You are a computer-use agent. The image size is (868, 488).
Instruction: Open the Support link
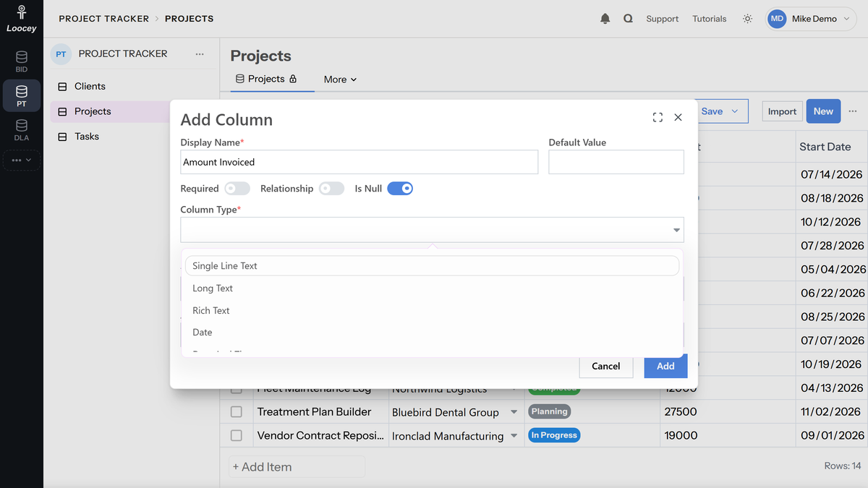pyautogui.click(x=662, y=19)
